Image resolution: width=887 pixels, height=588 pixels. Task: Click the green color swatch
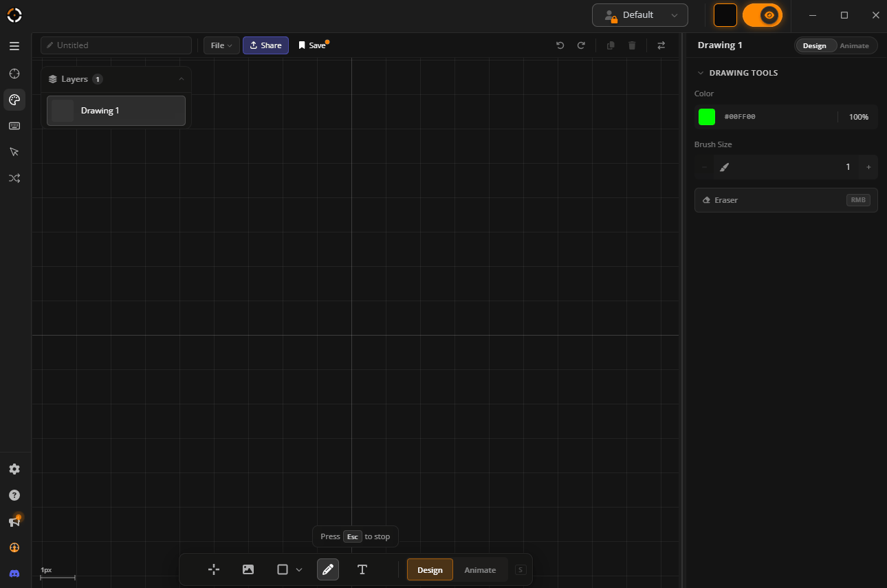pyautogui.click(x=707, y=117)
